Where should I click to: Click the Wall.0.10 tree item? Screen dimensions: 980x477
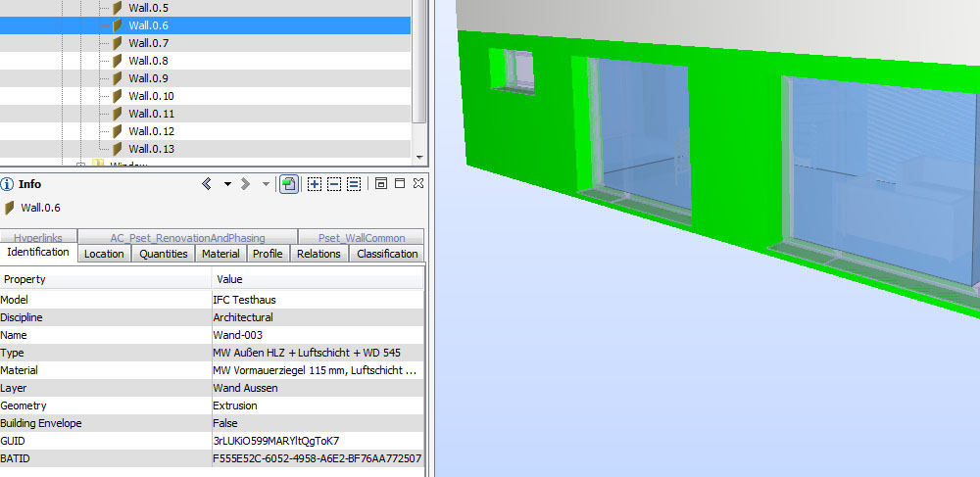(x=151, y=96)
